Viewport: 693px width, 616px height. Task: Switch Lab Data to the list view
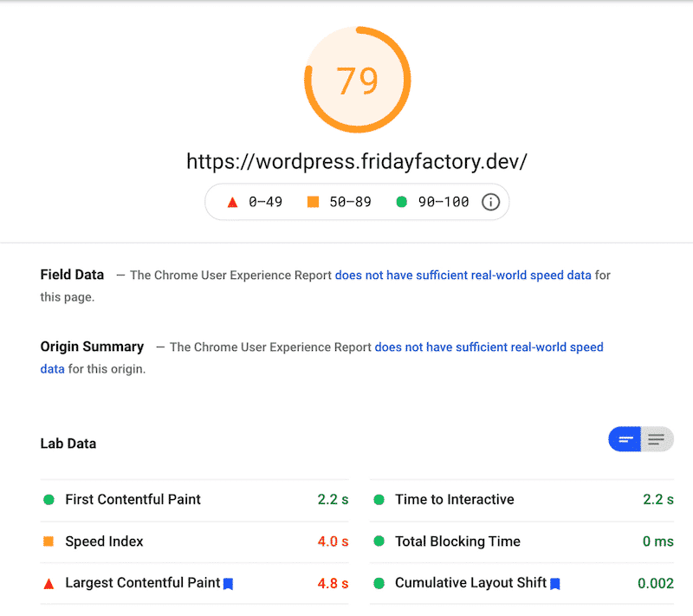[657, 439]
